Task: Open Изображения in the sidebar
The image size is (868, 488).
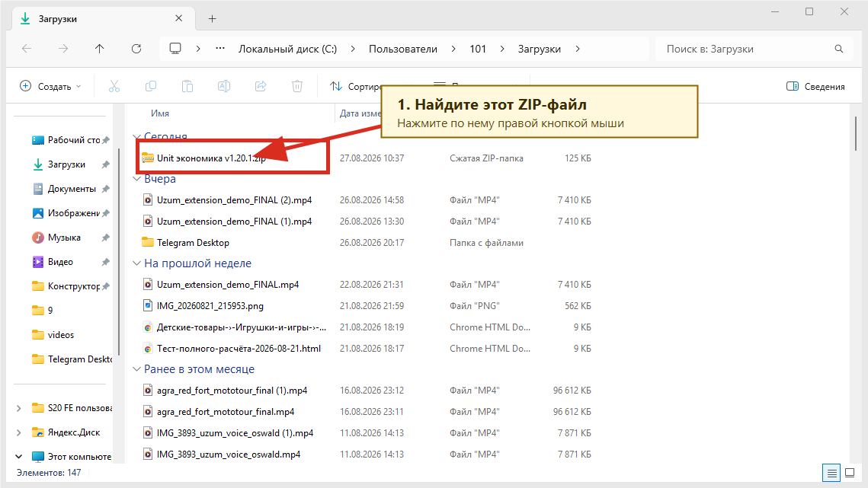Action: 71,213
